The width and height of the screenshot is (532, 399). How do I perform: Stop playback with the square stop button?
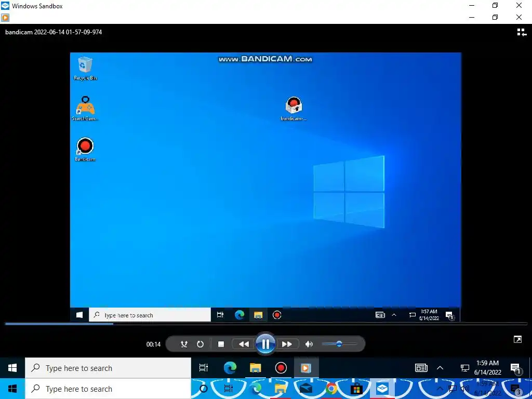[x=221, y=344]
